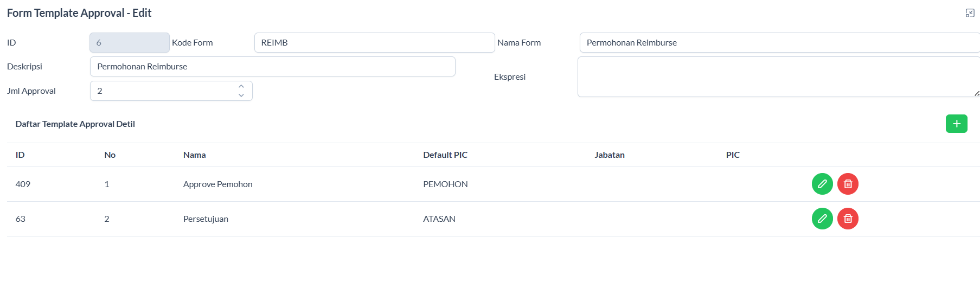
Task: Decrease the Jml Approval value
Action: [241, 95]
